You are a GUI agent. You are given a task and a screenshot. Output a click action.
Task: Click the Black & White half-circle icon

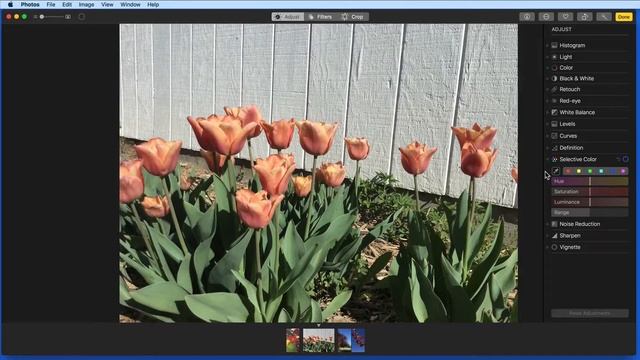click(x=554, y=78)
